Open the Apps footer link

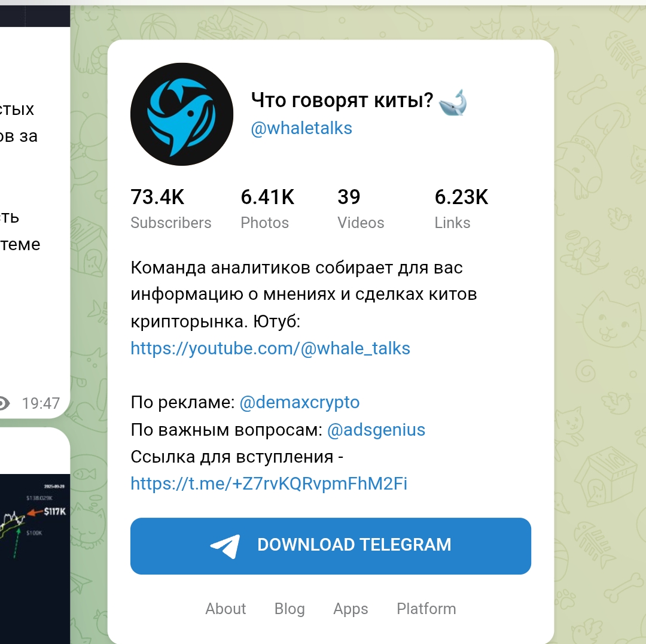[351, 609]
